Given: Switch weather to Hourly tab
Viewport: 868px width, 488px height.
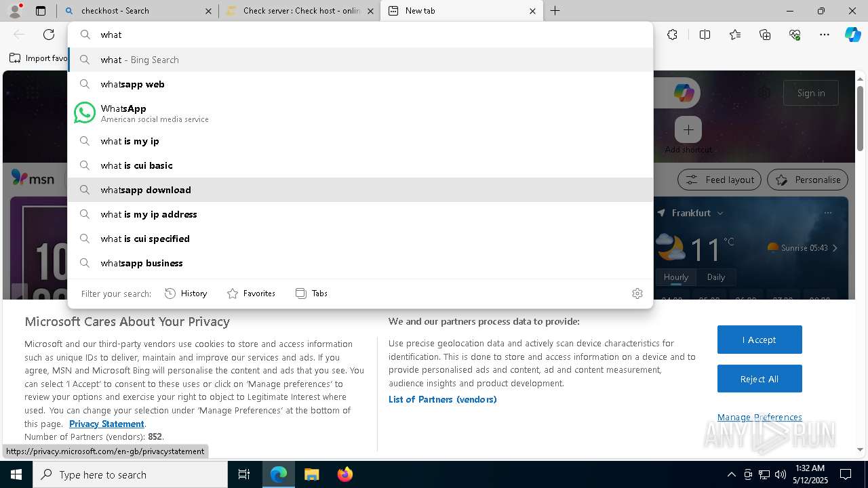Looking at the screenshot, I should 675,277.
